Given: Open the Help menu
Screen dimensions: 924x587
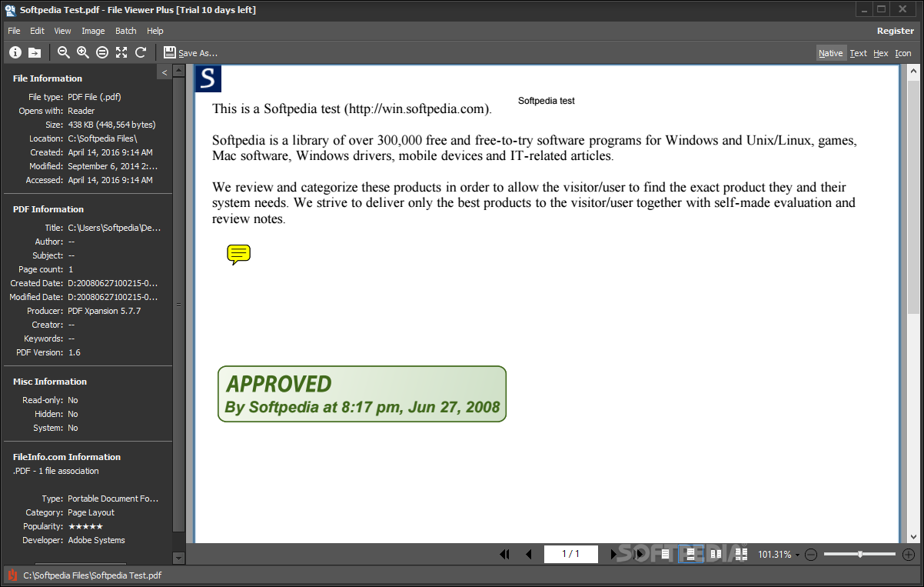Looking at the screenshot, I should click(x=155, y=31).
